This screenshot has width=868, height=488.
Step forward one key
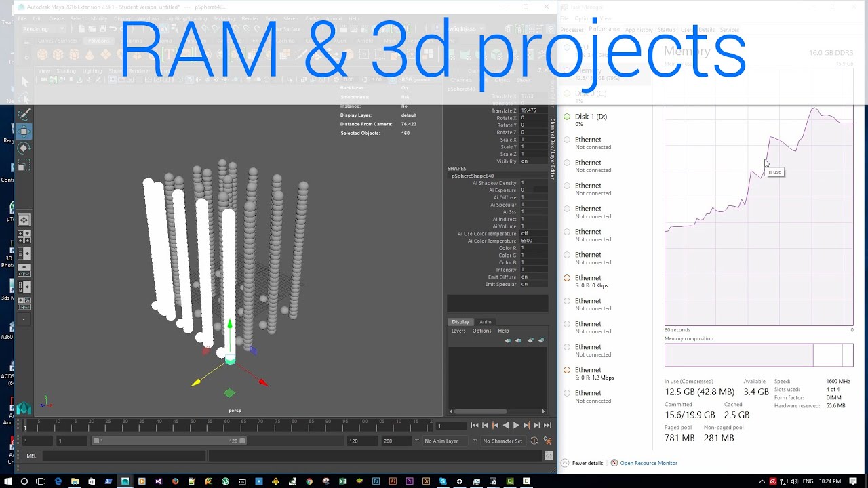pyautogui.click(x=526, y=425)
